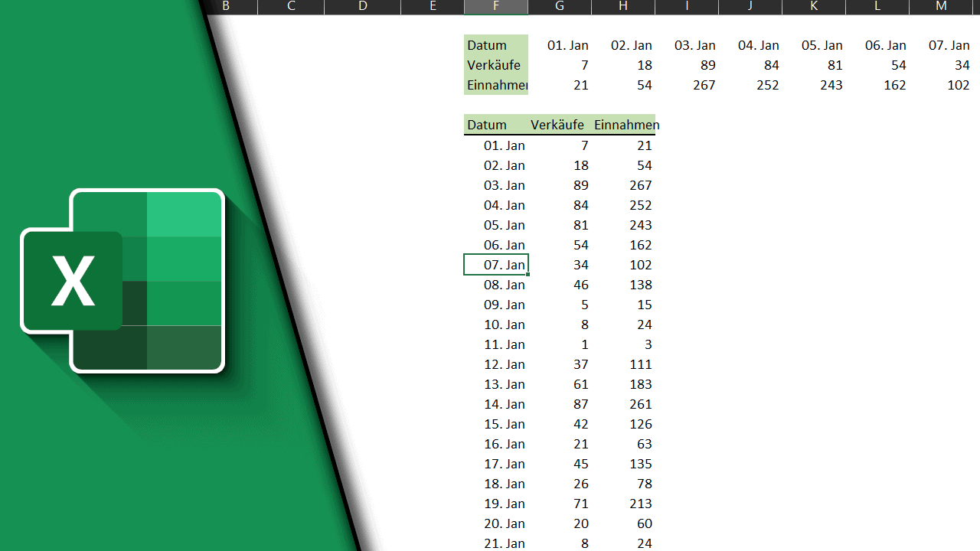Click Verkäufe value 5 in the 09. Jan row

pos(585,305)
